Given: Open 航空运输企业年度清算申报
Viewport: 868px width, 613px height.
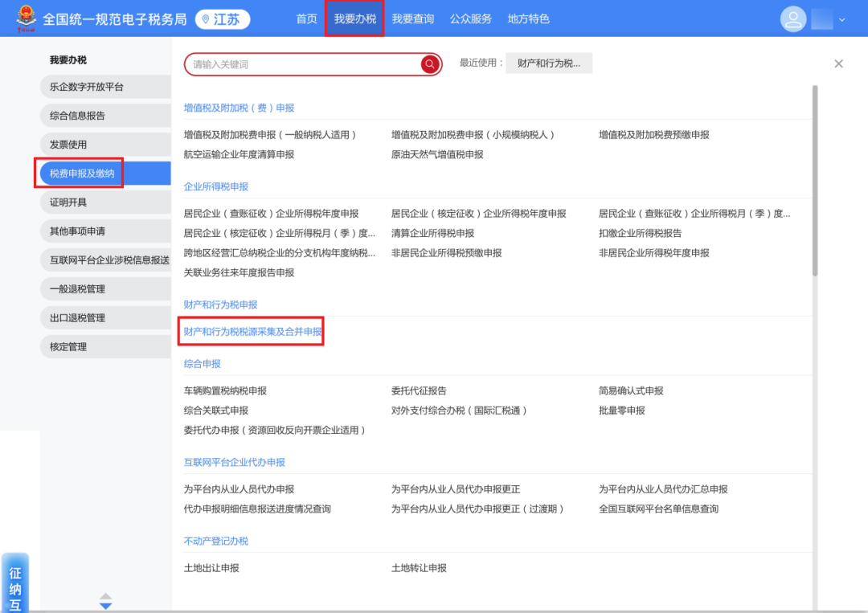Looking at the screenshot, I should click(239, 154).
